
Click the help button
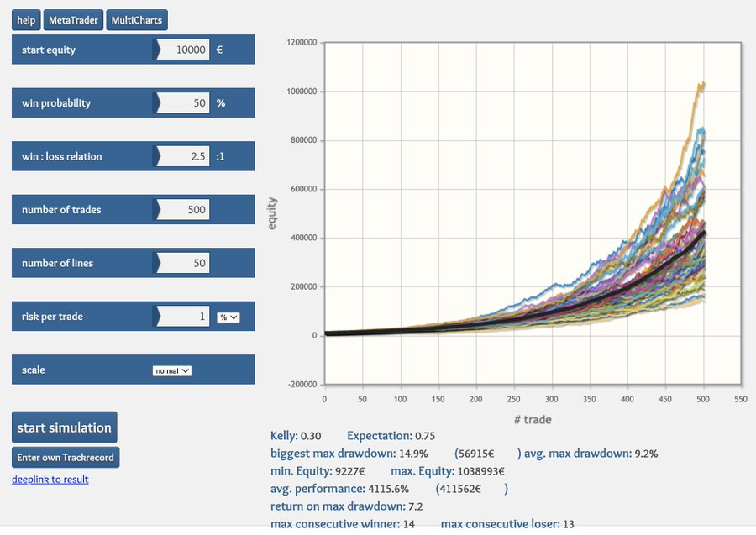[26, 20]
